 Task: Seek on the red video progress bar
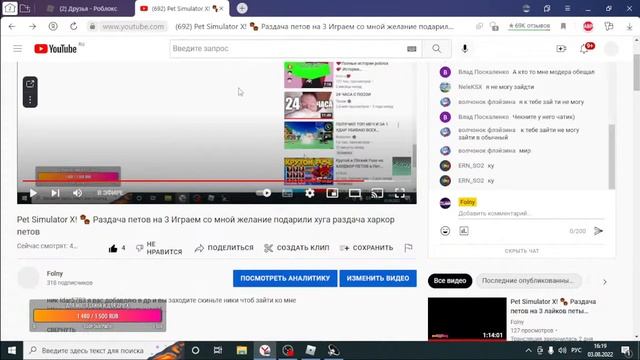click(217, 180)
